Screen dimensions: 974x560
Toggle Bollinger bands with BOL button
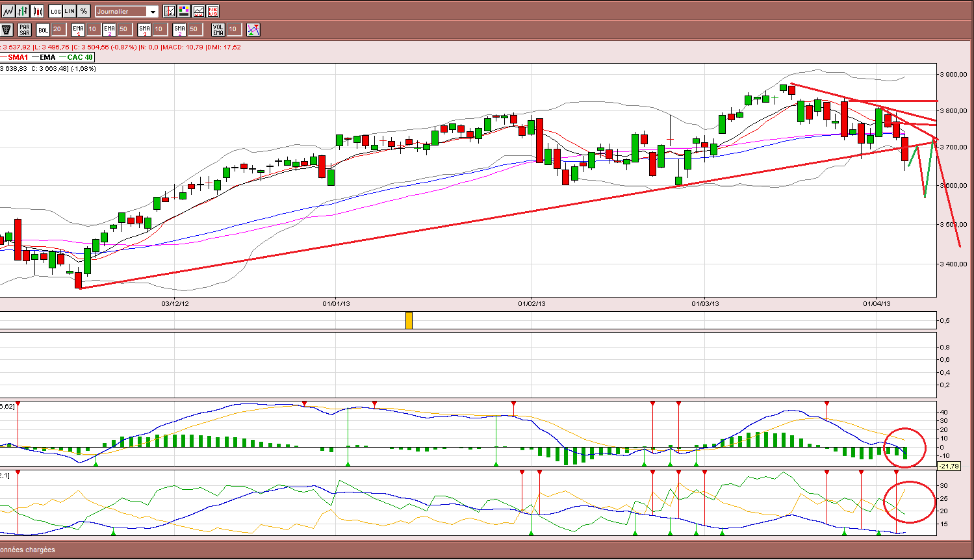click(x=43, y=29)
